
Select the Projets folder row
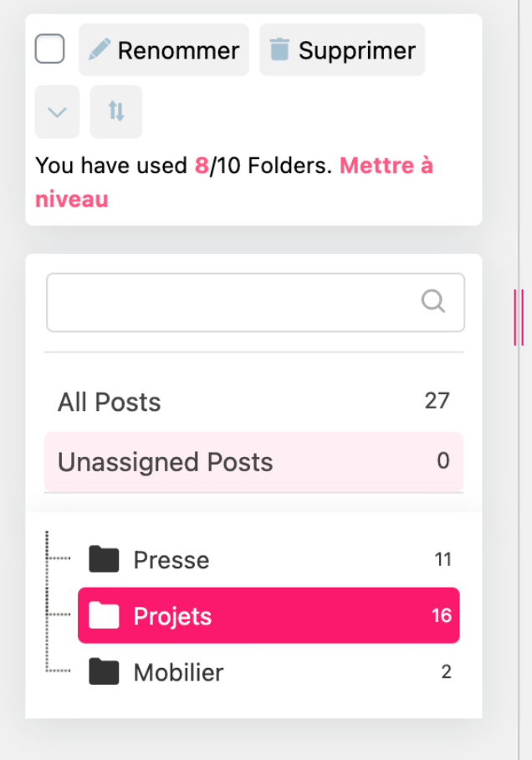tap(268, 615)
